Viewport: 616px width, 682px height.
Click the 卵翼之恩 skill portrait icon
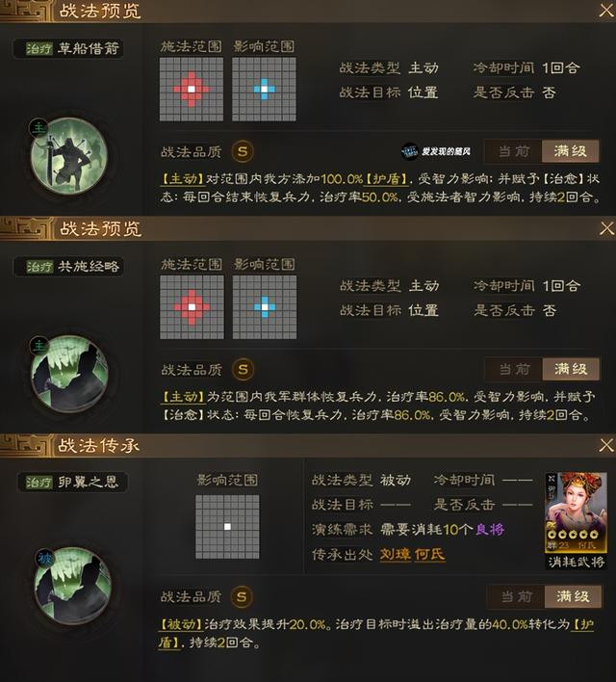point(72,586)
